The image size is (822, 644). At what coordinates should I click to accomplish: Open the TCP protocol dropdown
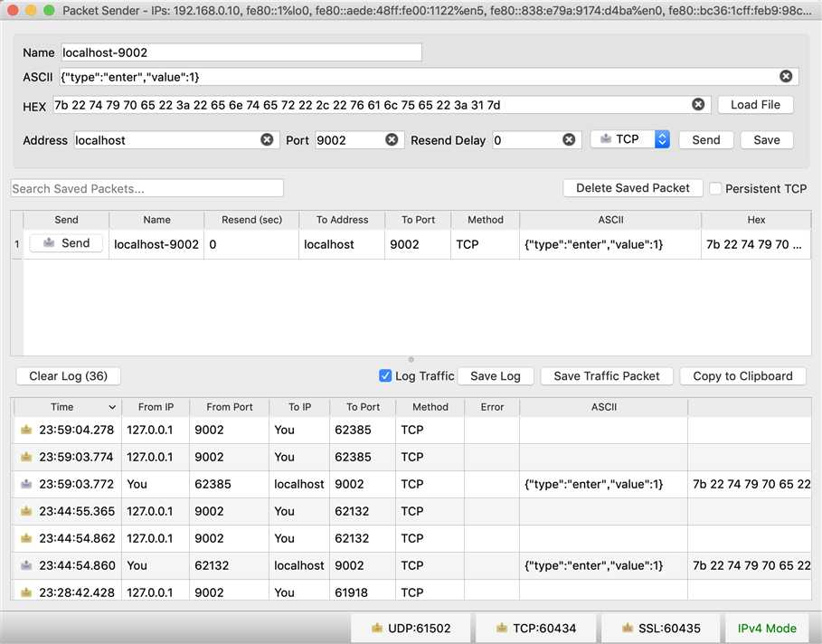click(x=630, y=139)
